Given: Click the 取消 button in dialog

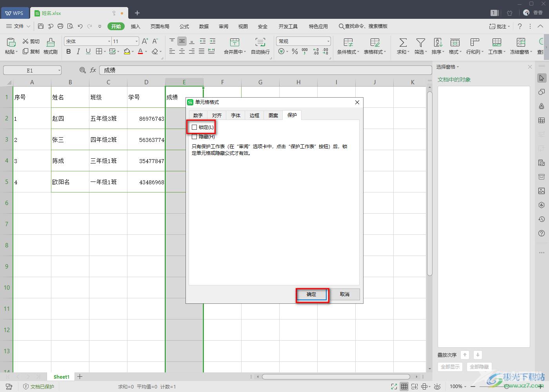Looking at the screenshot, I should [x=345, y=294].
